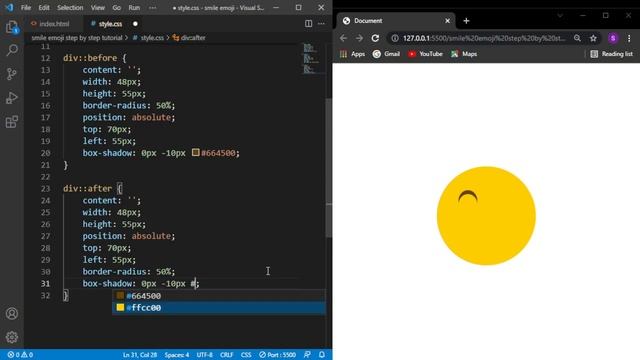Split the editor to the right
The image size is (640, 360).
coord(309,24)
